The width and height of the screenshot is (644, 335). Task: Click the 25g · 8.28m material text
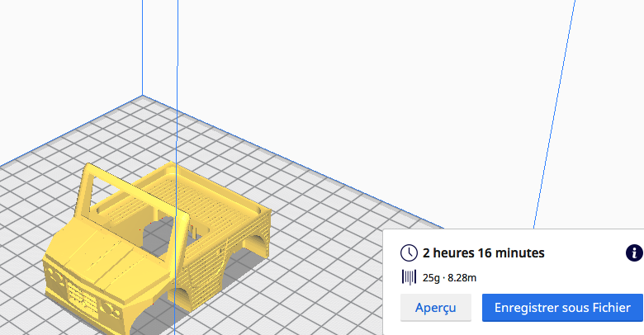pyautogui.click(x=449, y=278)
